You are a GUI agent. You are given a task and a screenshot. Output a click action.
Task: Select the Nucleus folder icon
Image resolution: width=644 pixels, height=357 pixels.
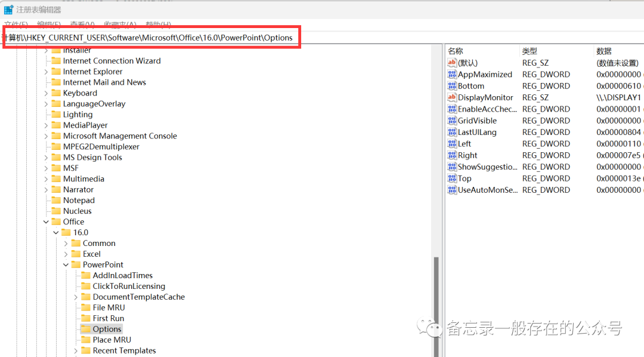(x=56, y=211)
